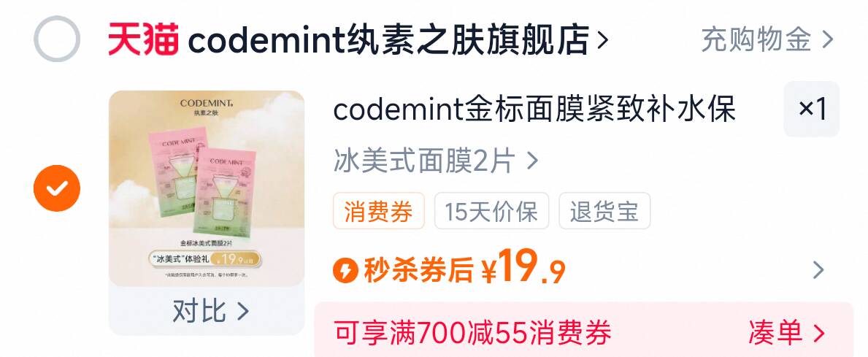Screen dimensions: 868x357
Task: Expand price details arrow right of ¥19.9
Action: 818,270
